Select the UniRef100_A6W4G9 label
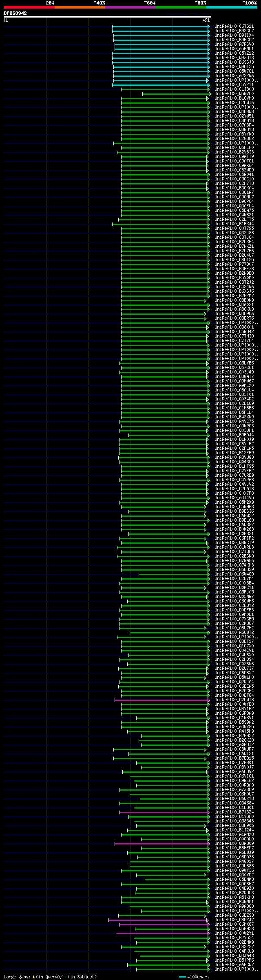The width and height of the screenshot is (261, 980). (234, 574)
